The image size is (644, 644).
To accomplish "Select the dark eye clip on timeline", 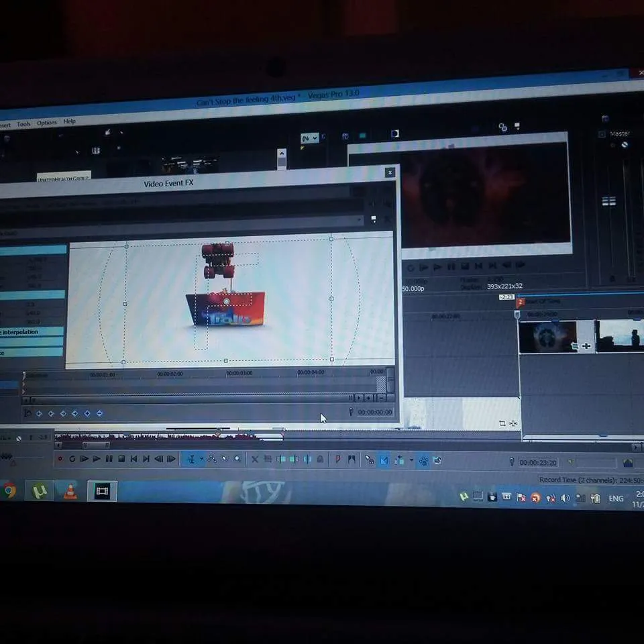I will click(x=548, y=337).
